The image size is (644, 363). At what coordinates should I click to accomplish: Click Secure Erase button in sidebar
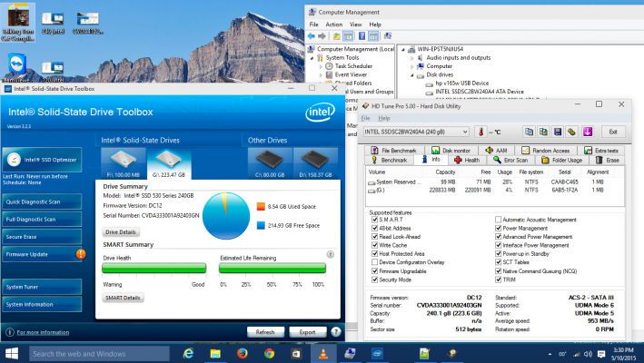pos(42,237)
